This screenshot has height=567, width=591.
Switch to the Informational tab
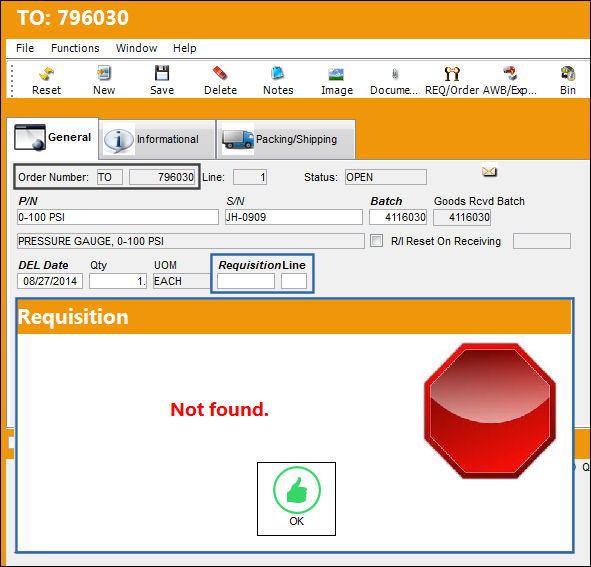click(157, 139)
